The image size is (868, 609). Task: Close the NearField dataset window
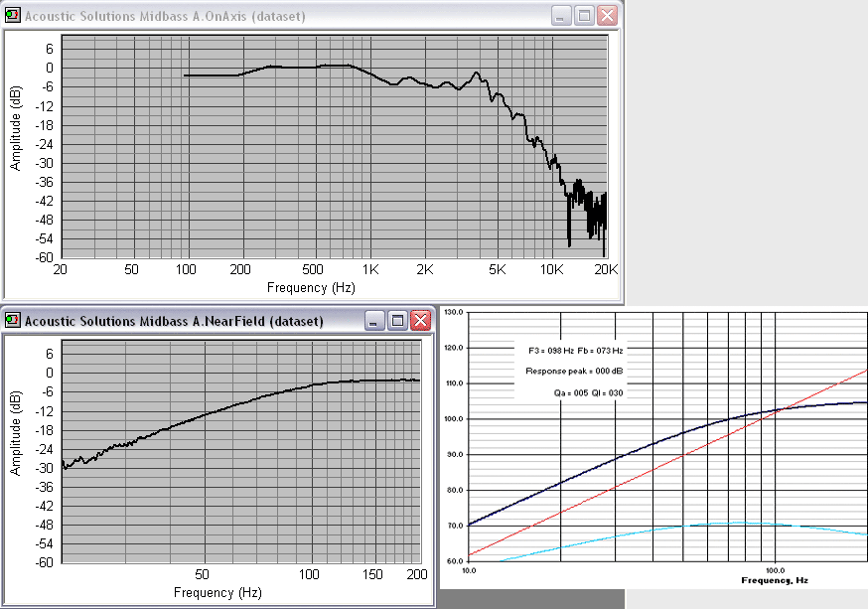click(421, 321)
